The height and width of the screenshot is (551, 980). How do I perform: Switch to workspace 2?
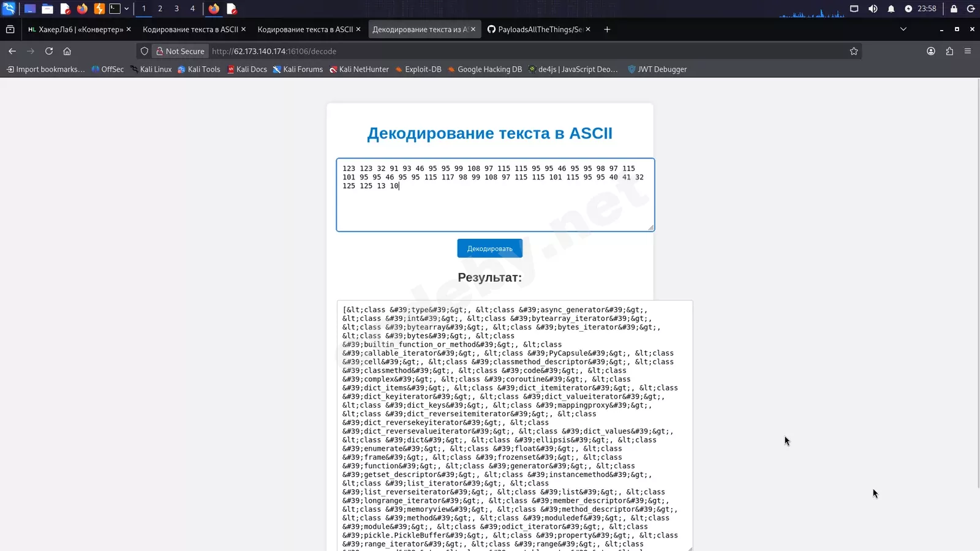click(160, 9)
